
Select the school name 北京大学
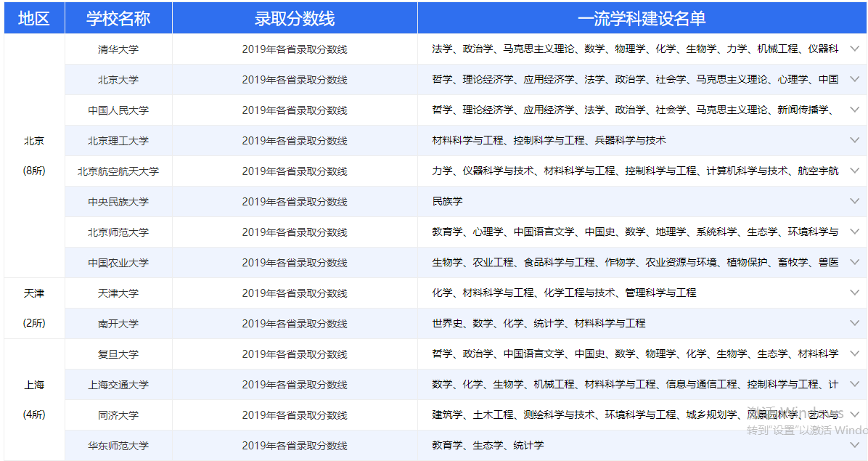(x=118, y=80)
